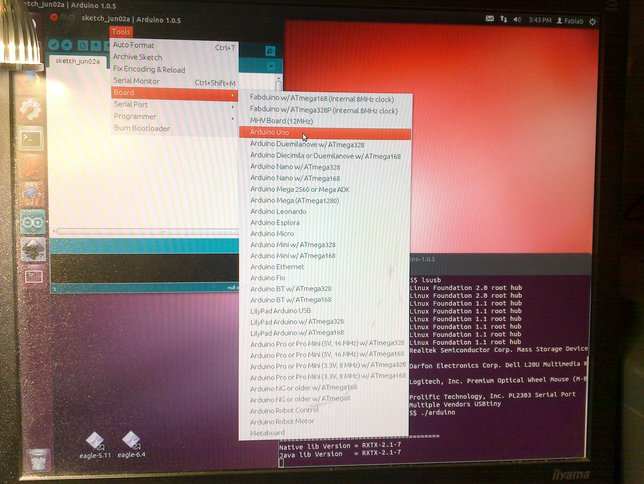Viewport: 644px width, 484px height.
Task: Pick LilyPad Arduino w/ ATmega328
Action: pos(324,322)
